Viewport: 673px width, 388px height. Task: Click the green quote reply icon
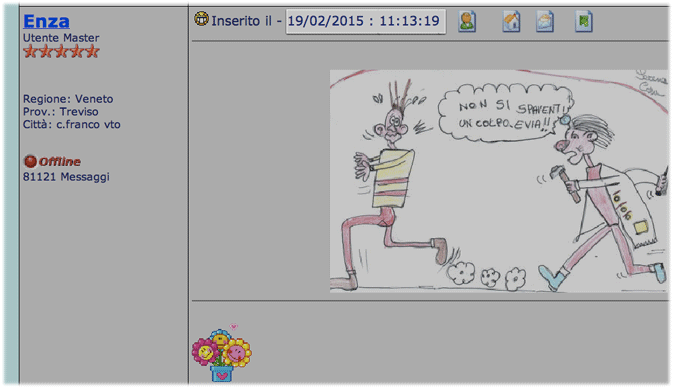[x=584, y=21]
